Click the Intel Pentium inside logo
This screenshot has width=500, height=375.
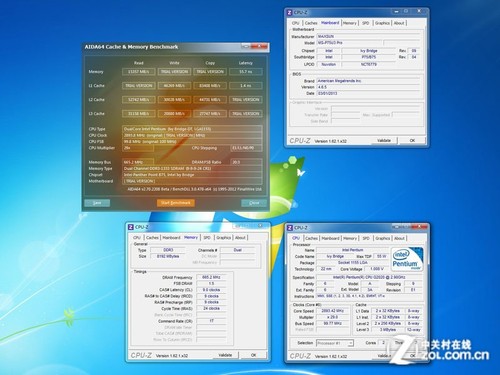coord(407,259)
